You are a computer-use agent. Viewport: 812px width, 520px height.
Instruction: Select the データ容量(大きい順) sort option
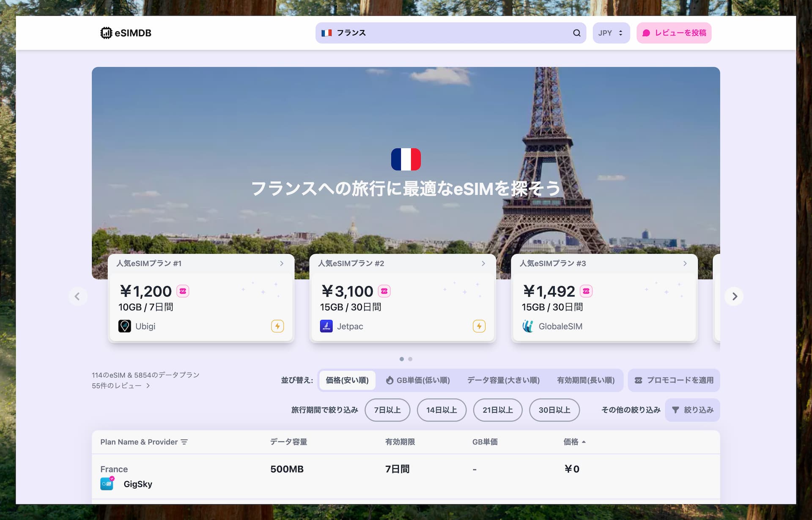tap(503, 380)
